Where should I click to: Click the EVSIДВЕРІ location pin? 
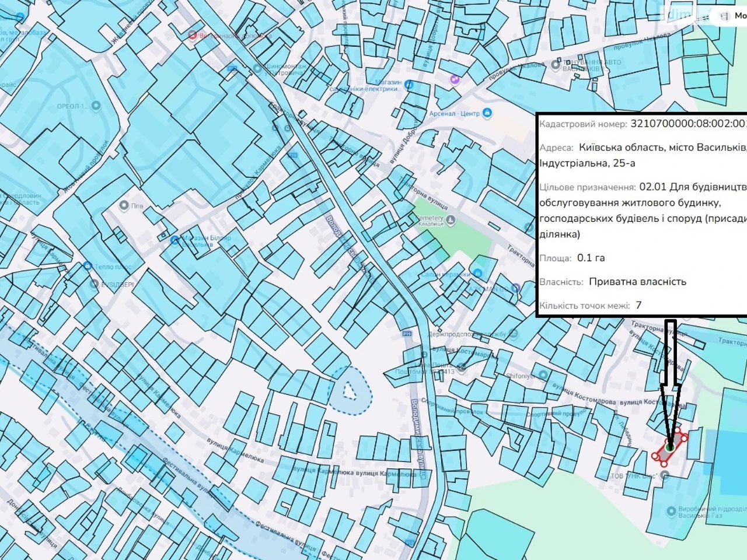[95, 283]
